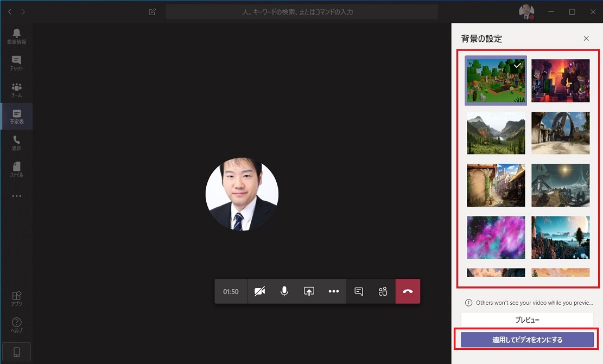Image resolution: width=603 pixels, height=364 pixels.
Task: Click the back navigation chevron
Action: 9,11
